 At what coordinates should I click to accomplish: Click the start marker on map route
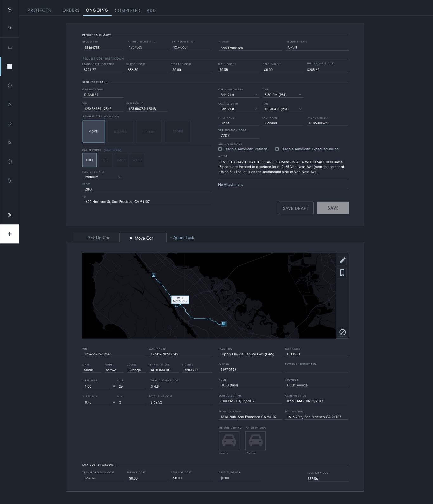click(153, 275)
